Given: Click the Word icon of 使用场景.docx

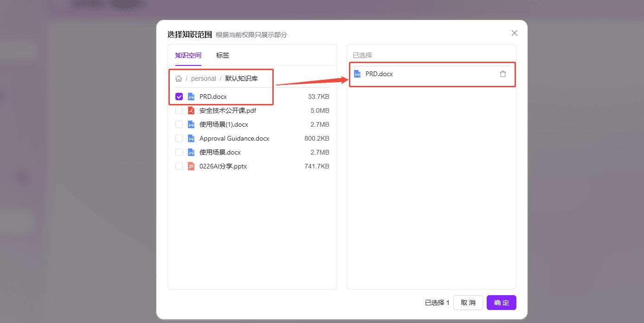Looking at the screenshot, I should [191, 152].
